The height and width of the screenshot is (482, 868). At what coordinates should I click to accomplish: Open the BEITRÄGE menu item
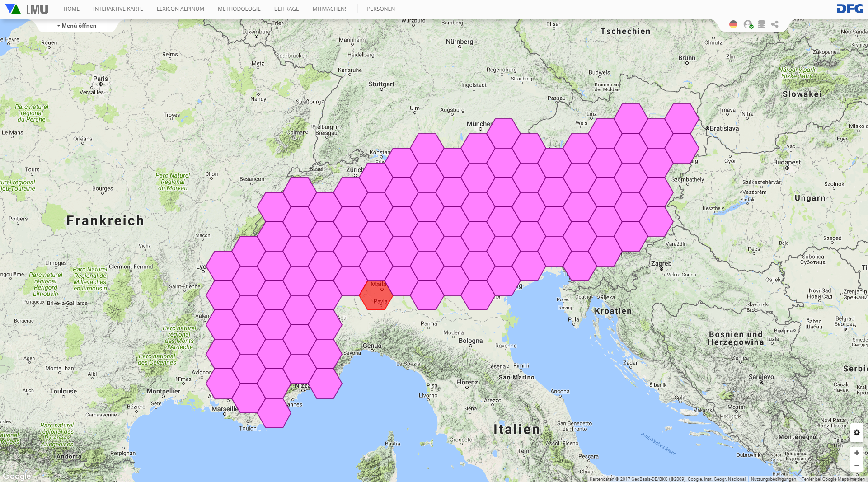tap(286, 9)
